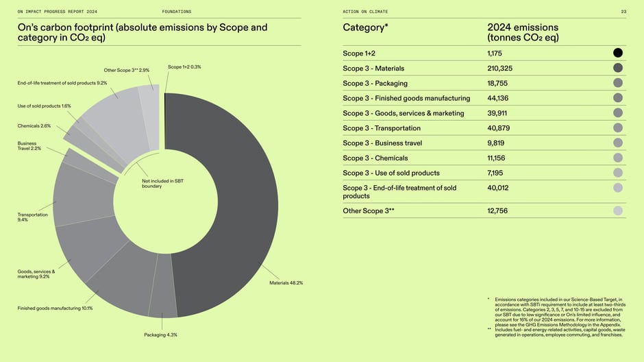Image resolution: width=644 pixels, height=362 pixels.
Task: Click the 'Category*' column header
Action: pyautogui.click(x=365, y=27)
